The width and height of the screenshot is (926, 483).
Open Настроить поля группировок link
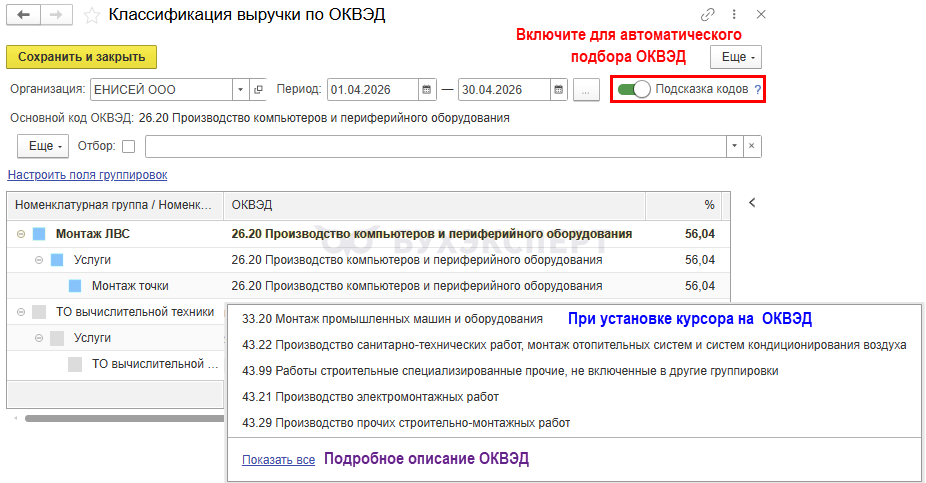[x=87, y=175]
